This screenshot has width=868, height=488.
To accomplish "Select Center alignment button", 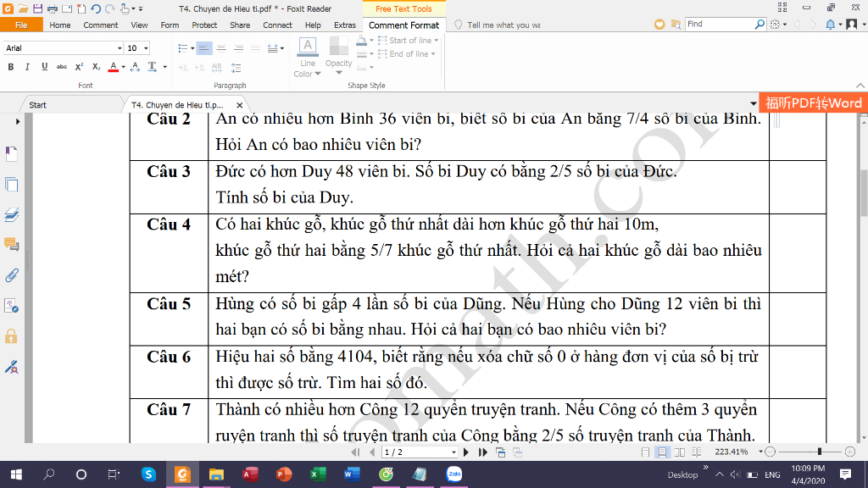I will pos(221,48).
